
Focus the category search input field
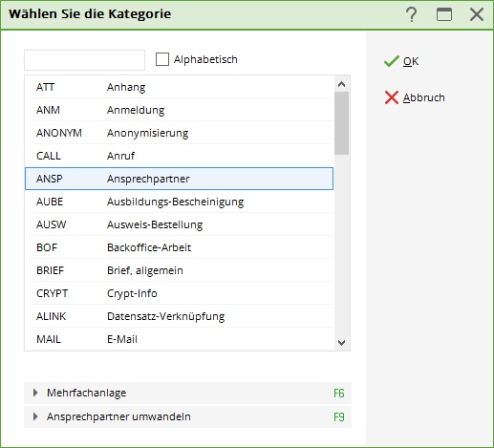click(84, 60)
